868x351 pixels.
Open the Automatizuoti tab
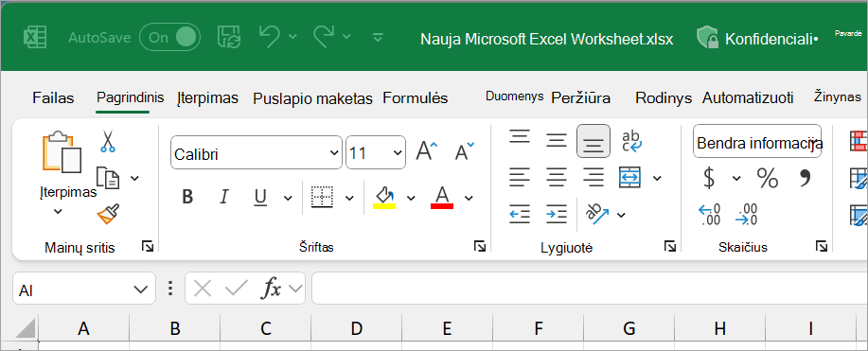[x=748, y=98]
